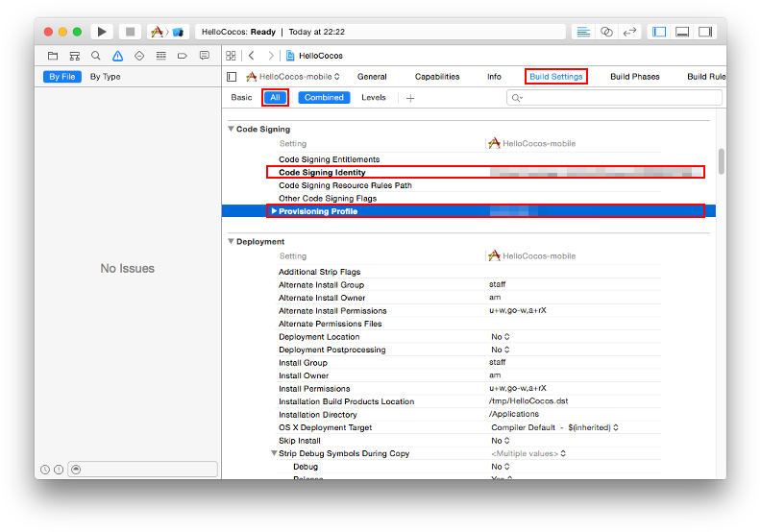Screen dimensions: 761x532
Task: Stop the running build
Action: point(130,32)
